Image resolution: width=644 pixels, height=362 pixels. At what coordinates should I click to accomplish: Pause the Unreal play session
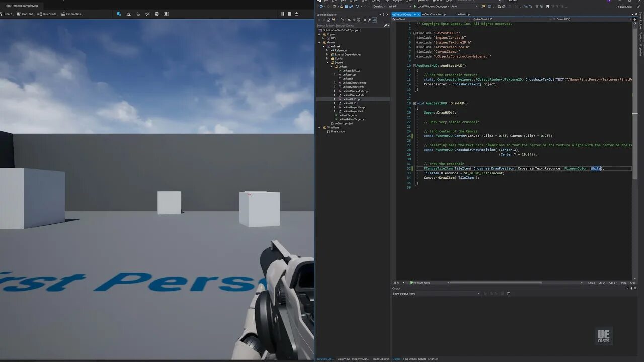click(x=283, y=14)
